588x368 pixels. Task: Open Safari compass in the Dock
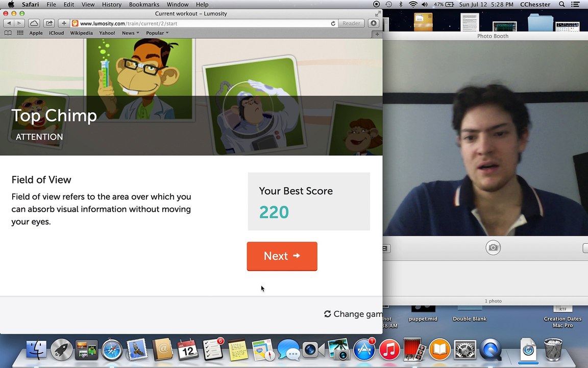[x=112, y=350]
